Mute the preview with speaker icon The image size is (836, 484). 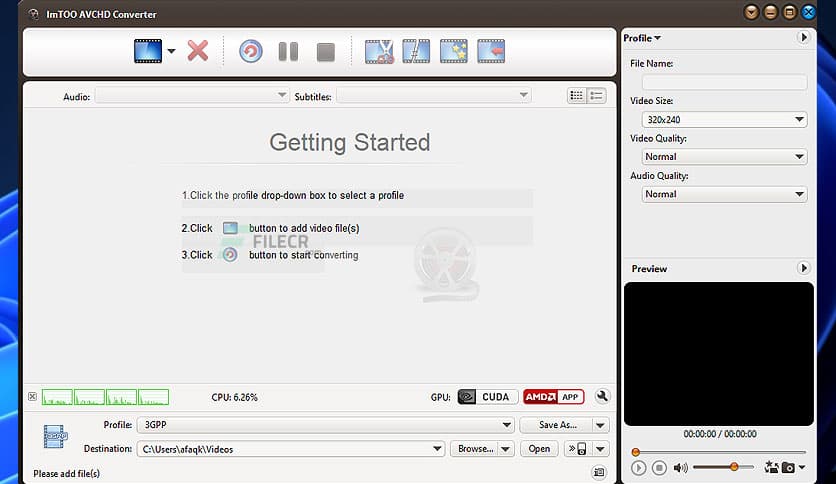click(680, 468)
